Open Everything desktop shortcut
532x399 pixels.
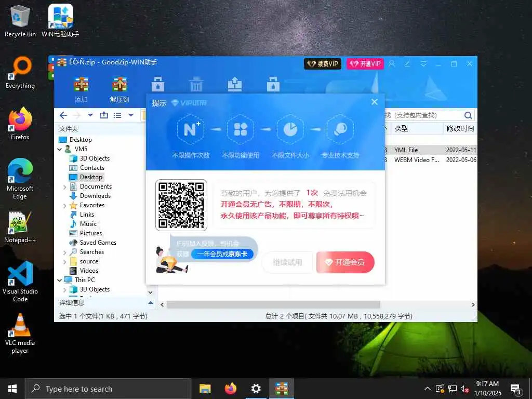(x=20, y=73)
